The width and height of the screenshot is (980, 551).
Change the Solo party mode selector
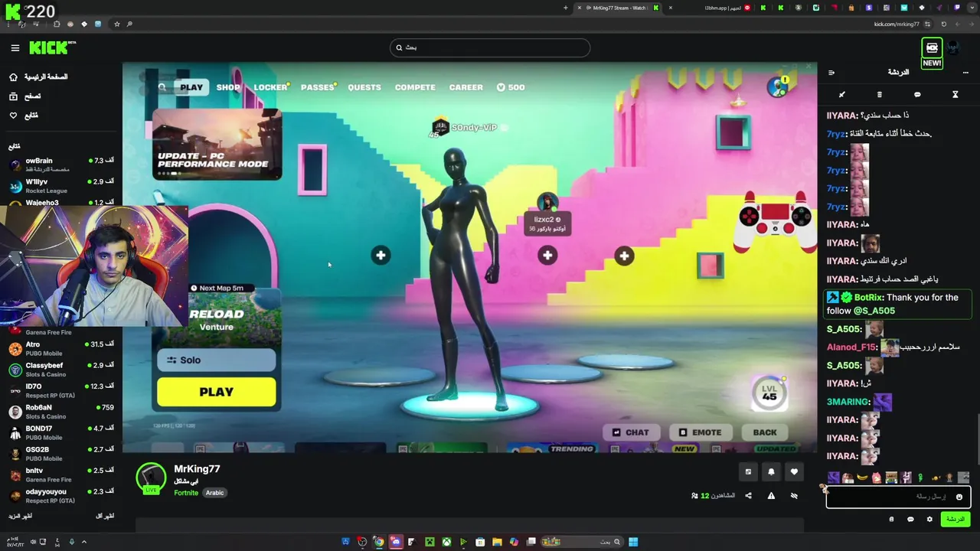click(217, 360)
